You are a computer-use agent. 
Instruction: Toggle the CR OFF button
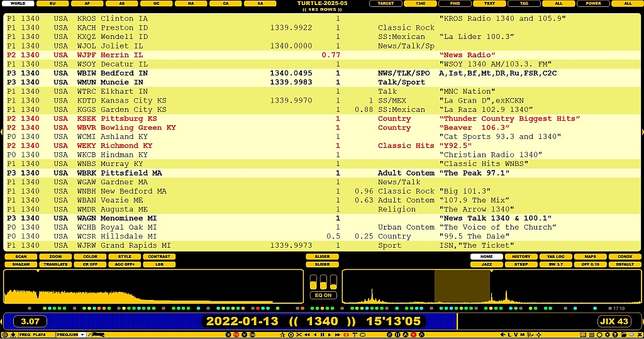tap(90, 264)
